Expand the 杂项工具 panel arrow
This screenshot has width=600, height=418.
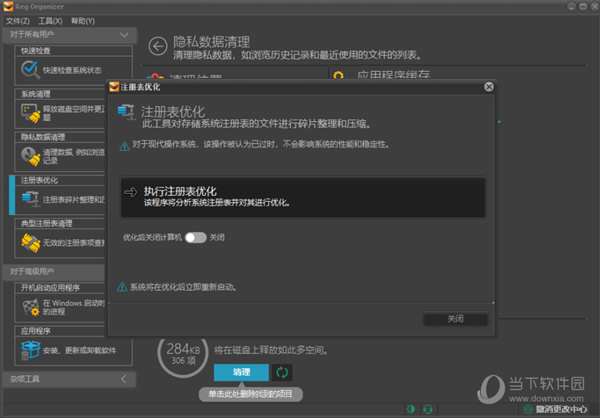coord(124,379)
